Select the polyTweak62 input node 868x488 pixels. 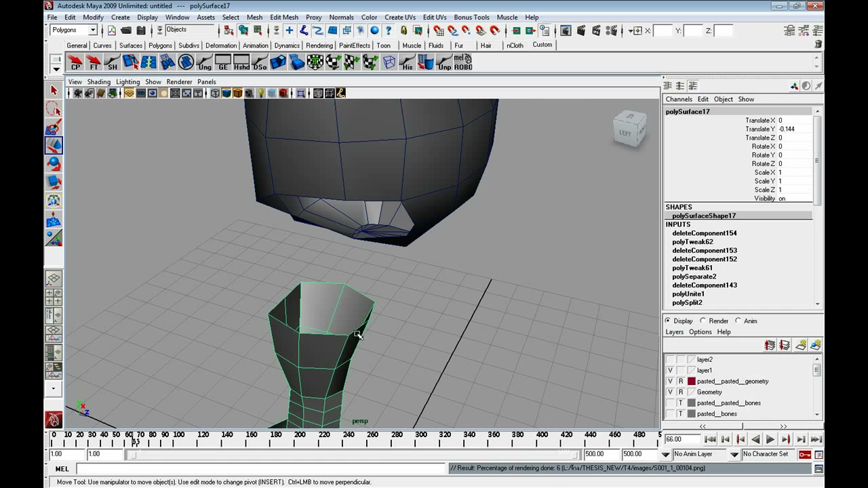(x=692, y=242)
